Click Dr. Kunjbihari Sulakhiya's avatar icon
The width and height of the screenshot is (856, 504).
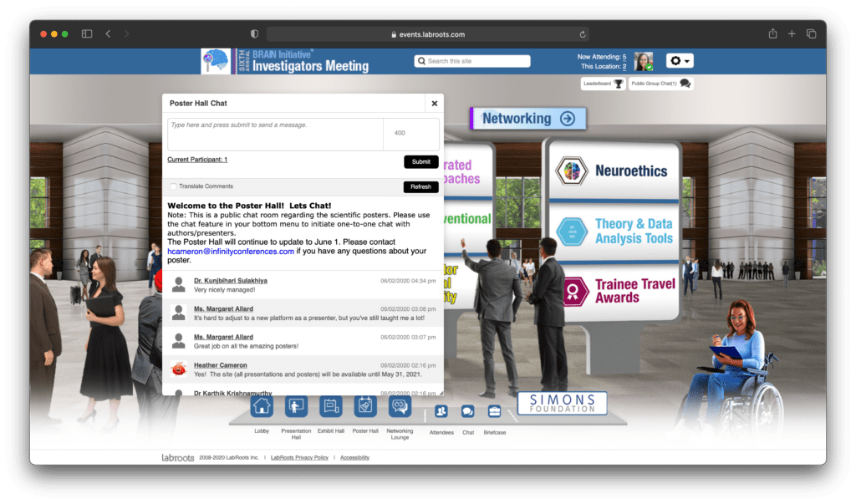point(179,284)
